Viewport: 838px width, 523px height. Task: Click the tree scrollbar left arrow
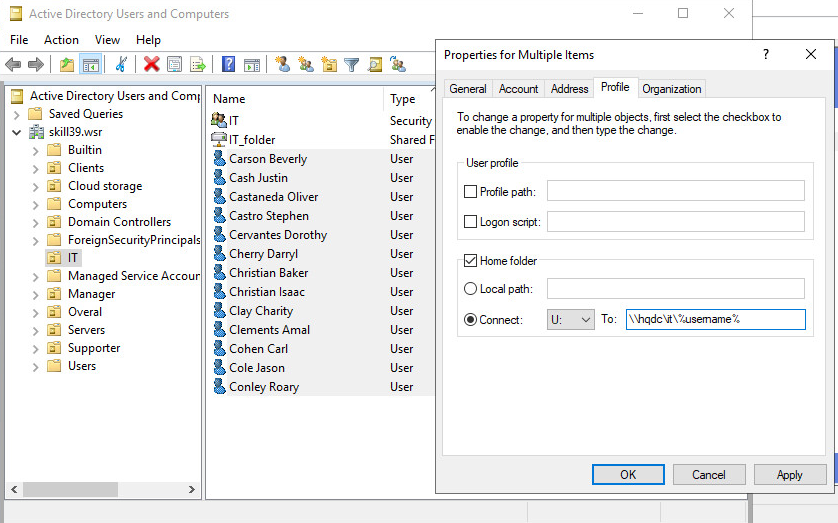coord(14,489)
